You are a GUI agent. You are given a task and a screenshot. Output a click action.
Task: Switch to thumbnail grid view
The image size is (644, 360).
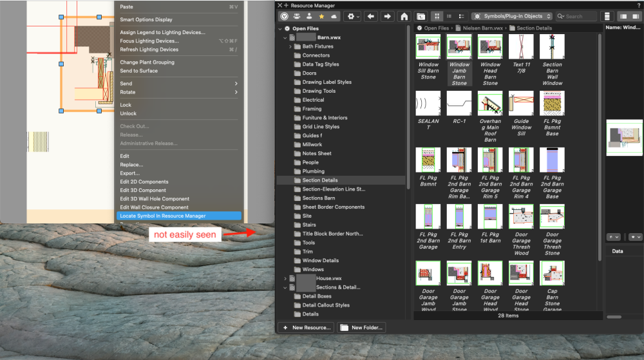(436, 16)
